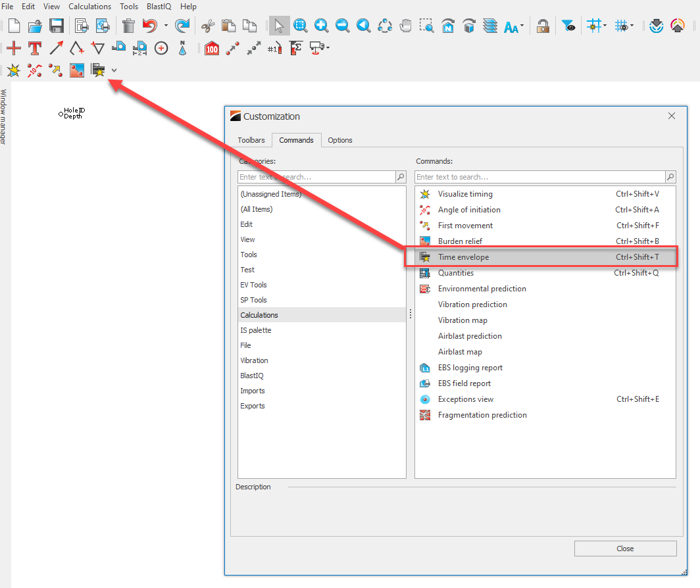Click the north arrow marker icon

(x=183, y=48)
